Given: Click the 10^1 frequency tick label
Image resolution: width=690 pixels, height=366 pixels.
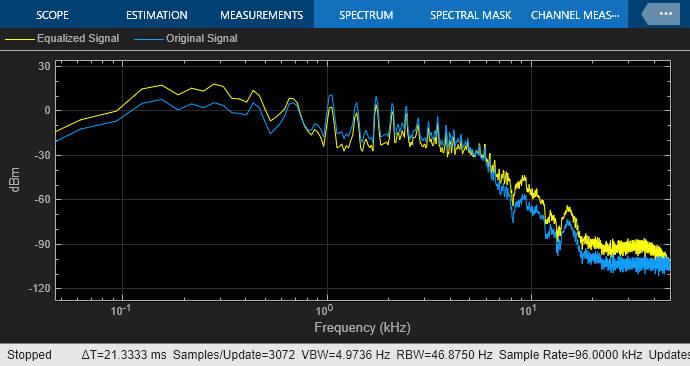Looking at the screenshot, I should tap(528, 311).
